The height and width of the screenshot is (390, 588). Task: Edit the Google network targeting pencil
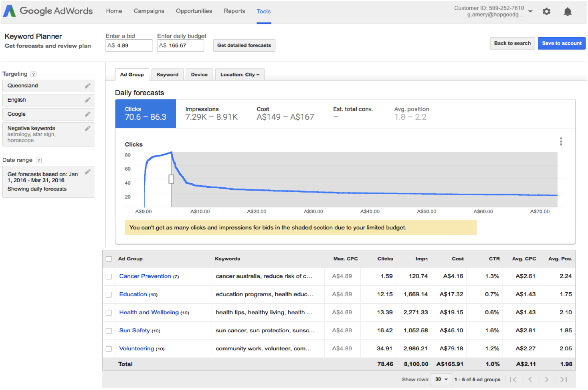click(x=87, y=114)
